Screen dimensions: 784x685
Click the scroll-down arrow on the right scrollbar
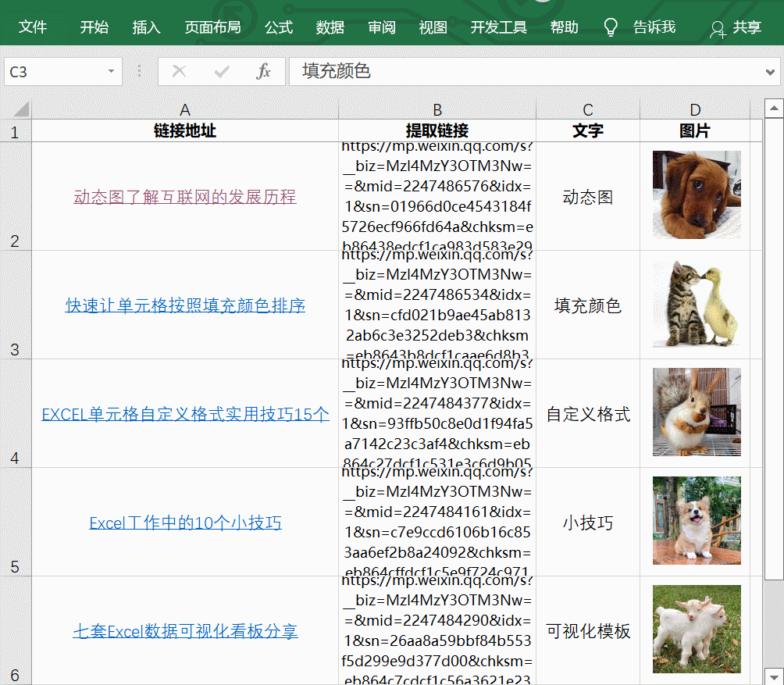coord(773,676)
